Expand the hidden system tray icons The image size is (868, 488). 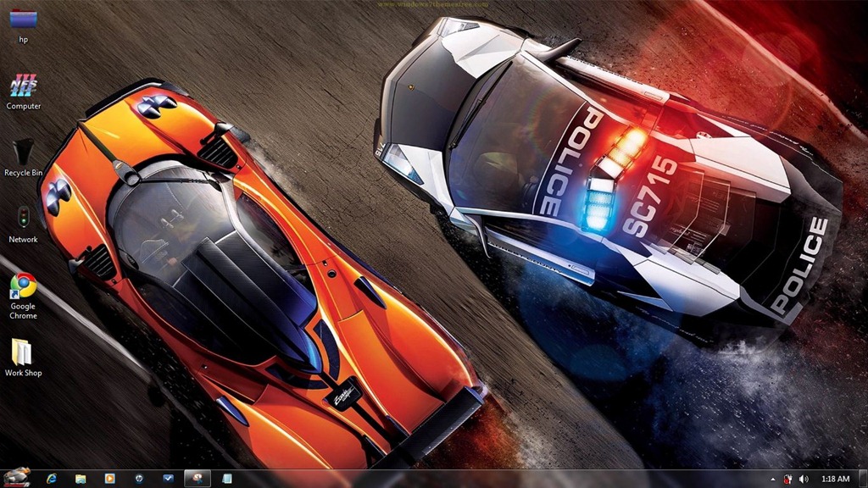pyautogui.click(x=772, y=480)
